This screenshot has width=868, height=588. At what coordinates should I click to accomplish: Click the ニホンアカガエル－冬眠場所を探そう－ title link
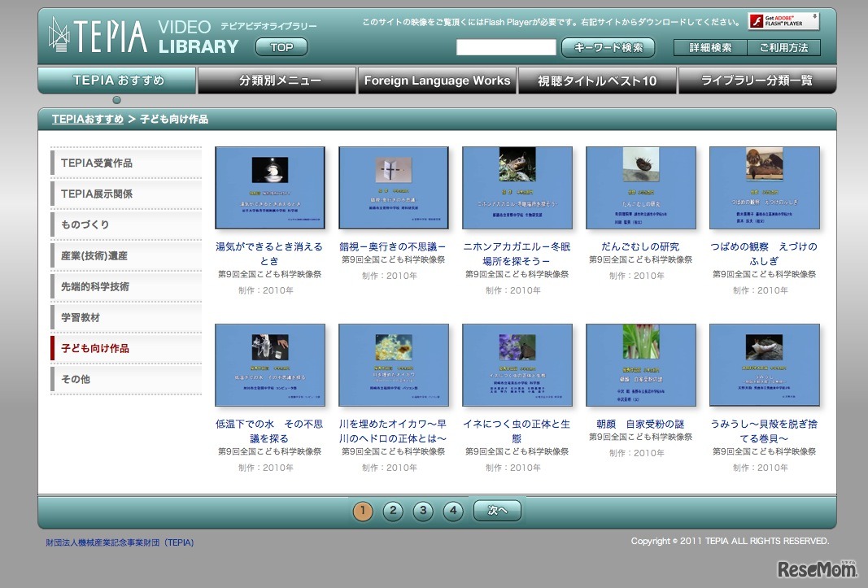tap(517, 254)
